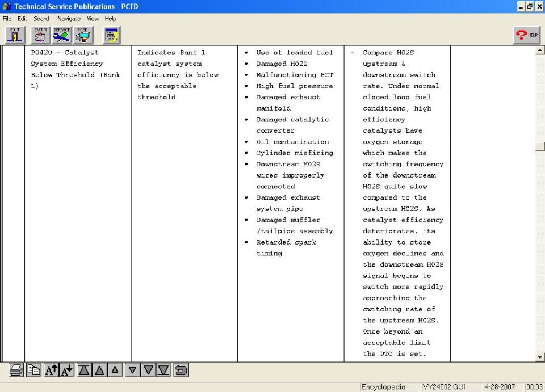
Task: Click the 'Compare HO2S' procedure text
Action: pos(388,53)
